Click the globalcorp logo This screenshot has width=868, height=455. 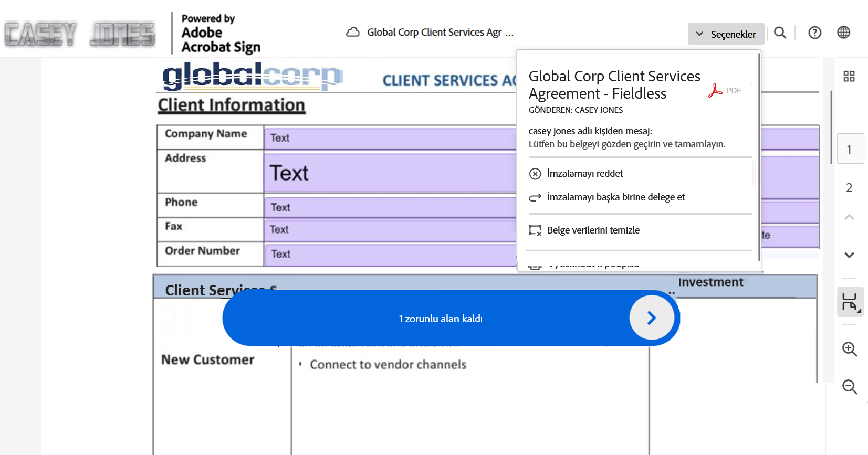pos(253,76)
